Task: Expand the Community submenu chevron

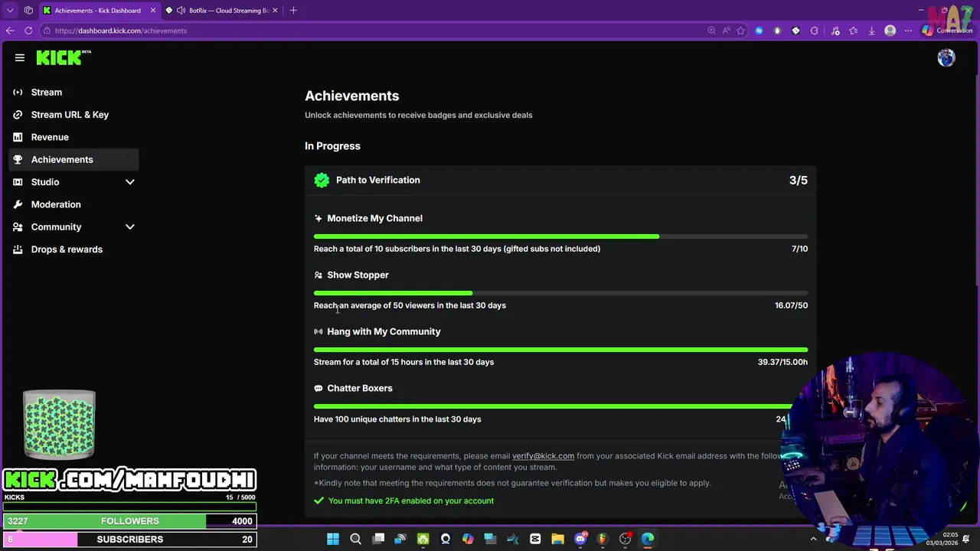Action: tap(129, 227)
